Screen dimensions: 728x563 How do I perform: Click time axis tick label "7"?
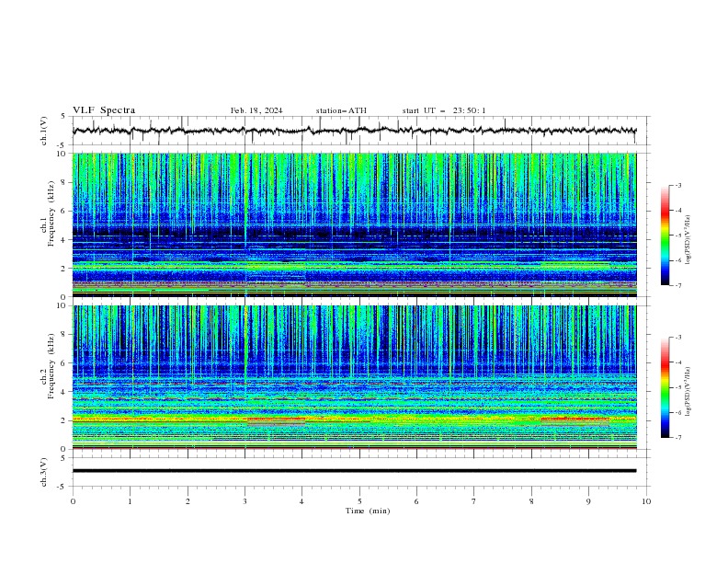(x=474, y=501)
